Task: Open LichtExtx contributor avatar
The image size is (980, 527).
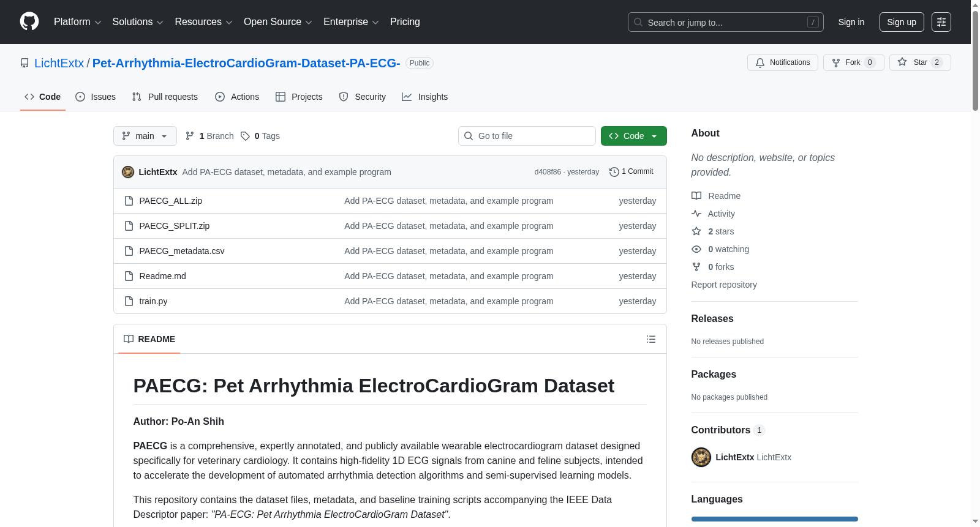Action: [x=701, y=457]
